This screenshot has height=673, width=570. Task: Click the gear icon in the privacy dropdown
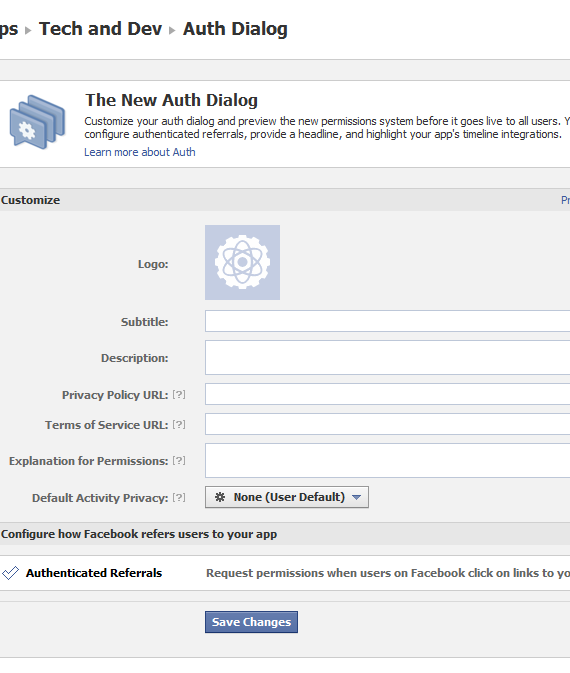coord(220,497)
